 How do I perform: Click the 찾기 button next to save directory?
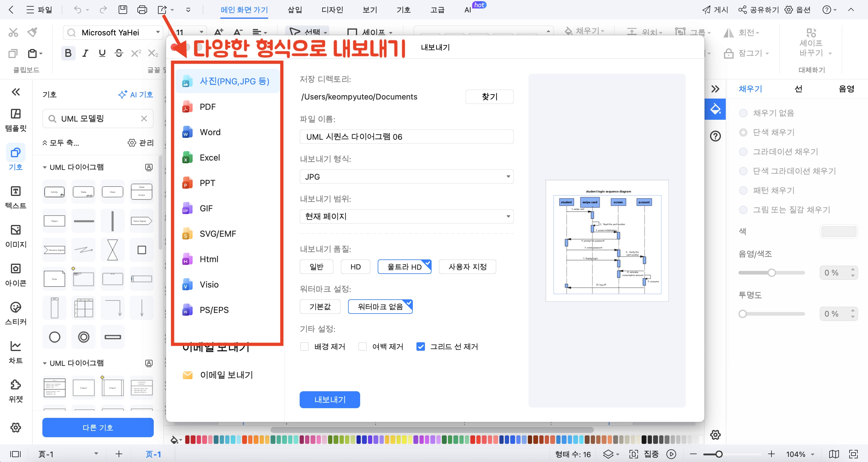coord(489,97)
